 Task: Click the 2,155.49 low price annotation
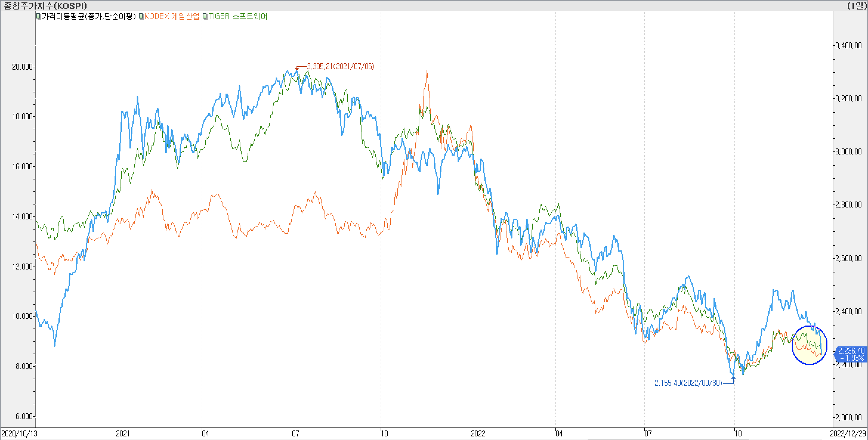pyautogui.click(x=688, y=383)
